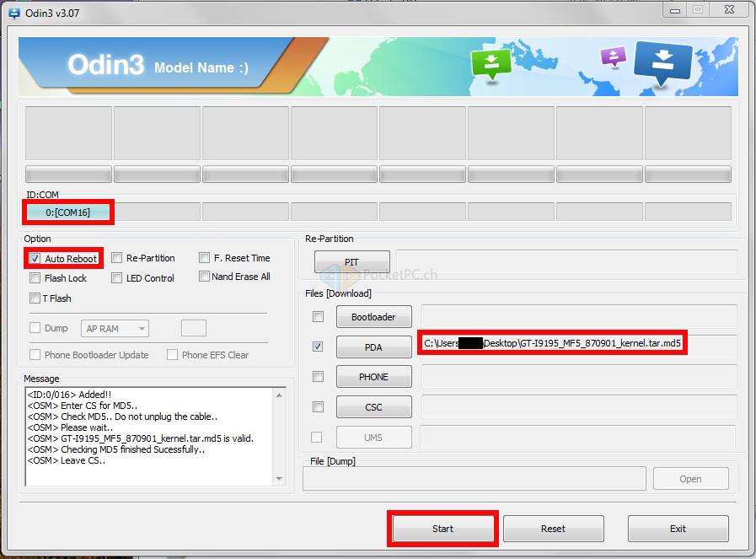756x559 pixels.
Task: Click the '<ID:0/016> Added!!' log line
Action: click(69, 395)
